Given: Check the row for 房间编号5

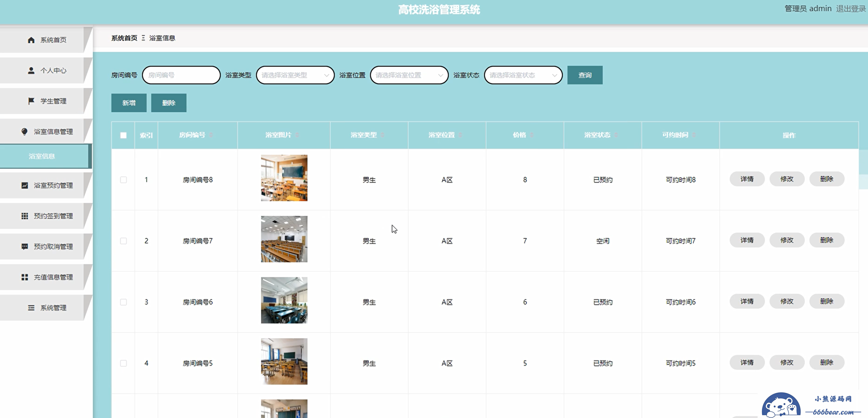Looking at the screenshot, I should [123, 363].
